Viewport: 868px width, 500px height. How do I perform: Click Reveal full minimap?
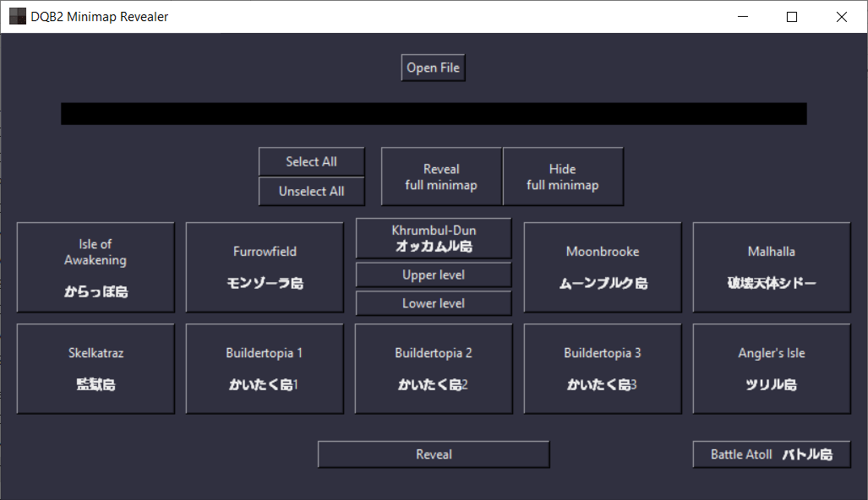441,177
